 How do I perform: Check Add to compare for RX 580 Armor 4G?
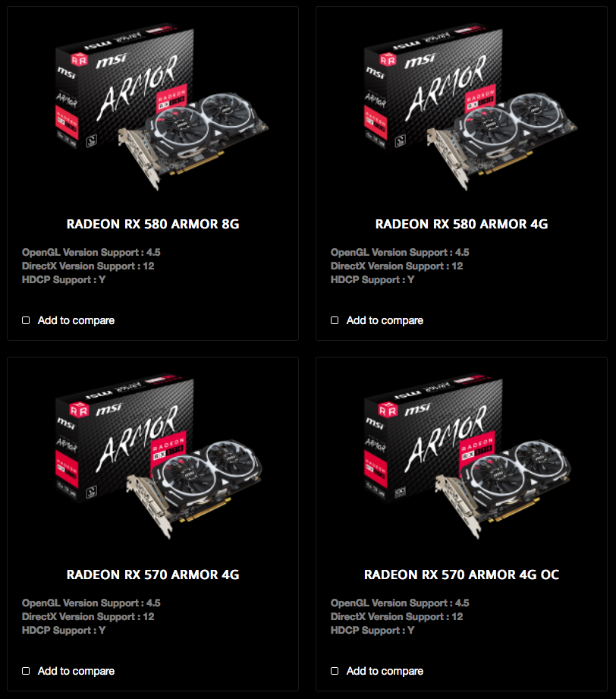point(335,320)
